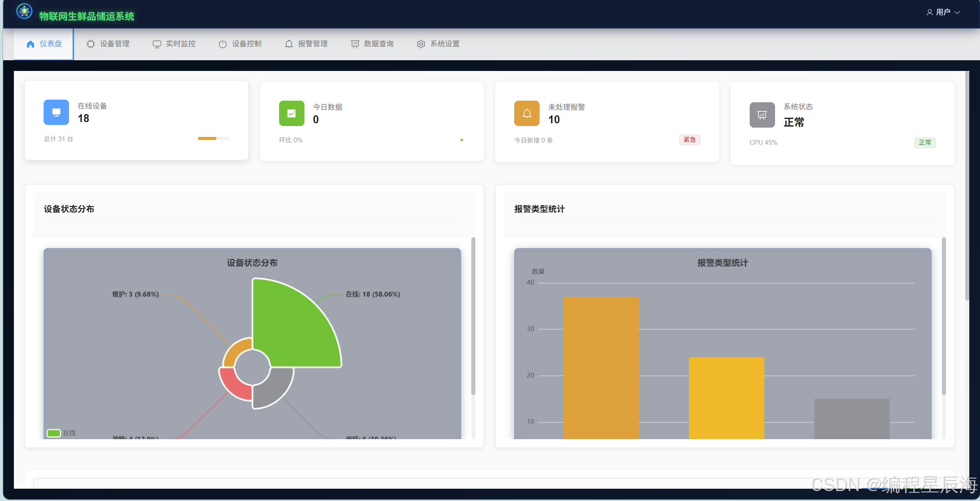The width and height of the screenshot is (980, 501).
Task: Click the gray system status icon
Action: (x=762, y=115)
